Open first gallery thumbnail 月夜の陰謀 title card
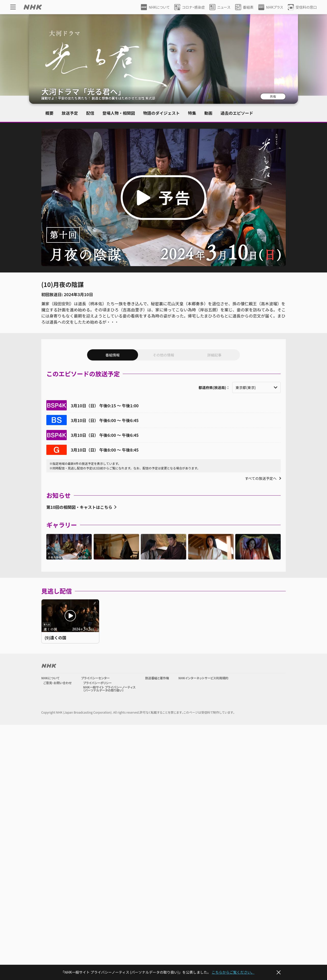 click(x=69, y=547)
